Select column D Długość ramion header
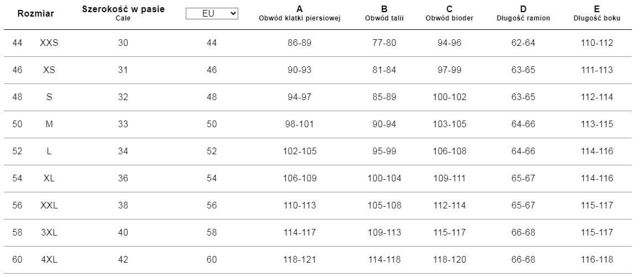 pyautogui.click(x=523, y=13)
